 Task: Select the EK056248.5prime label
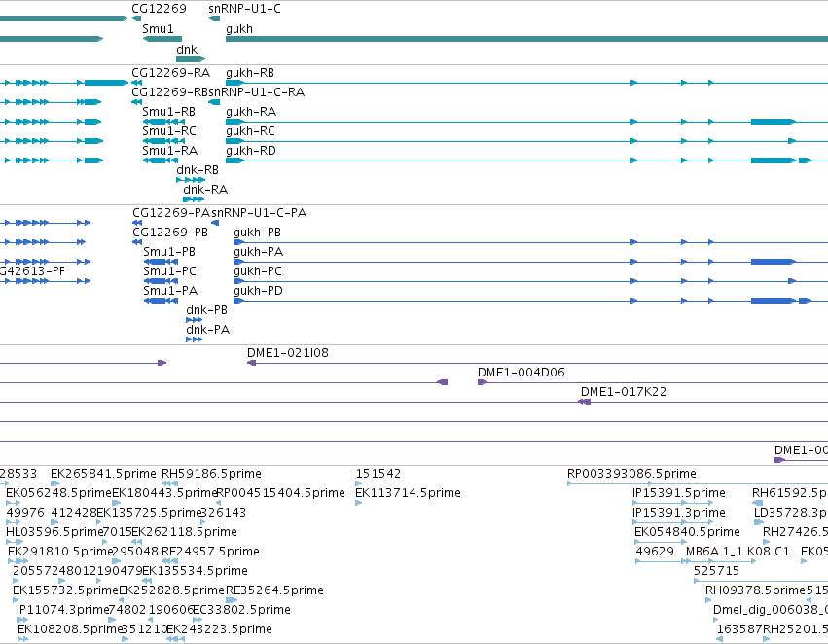click(59, 493)
